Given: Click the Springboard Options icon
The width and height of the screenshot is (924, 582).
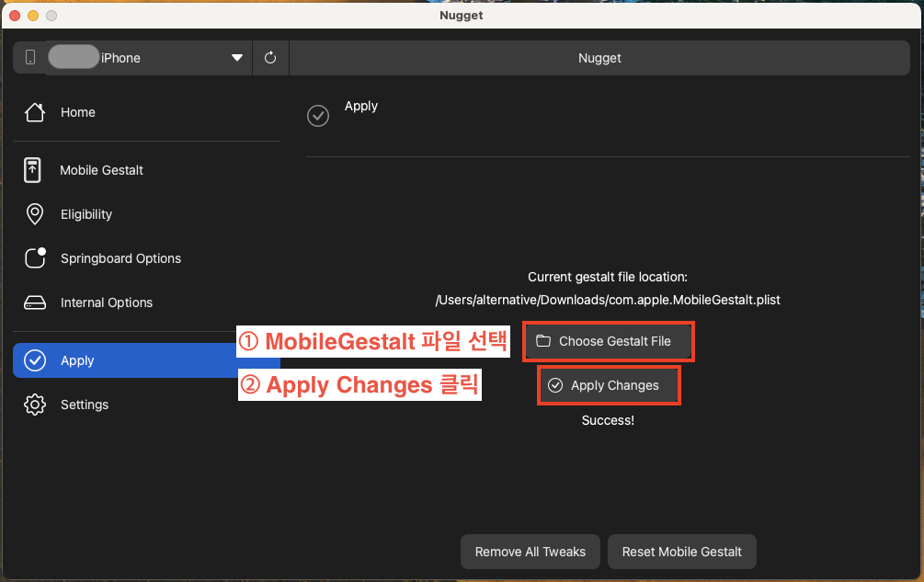Looking at the screenshot, I should pos(34,258).
